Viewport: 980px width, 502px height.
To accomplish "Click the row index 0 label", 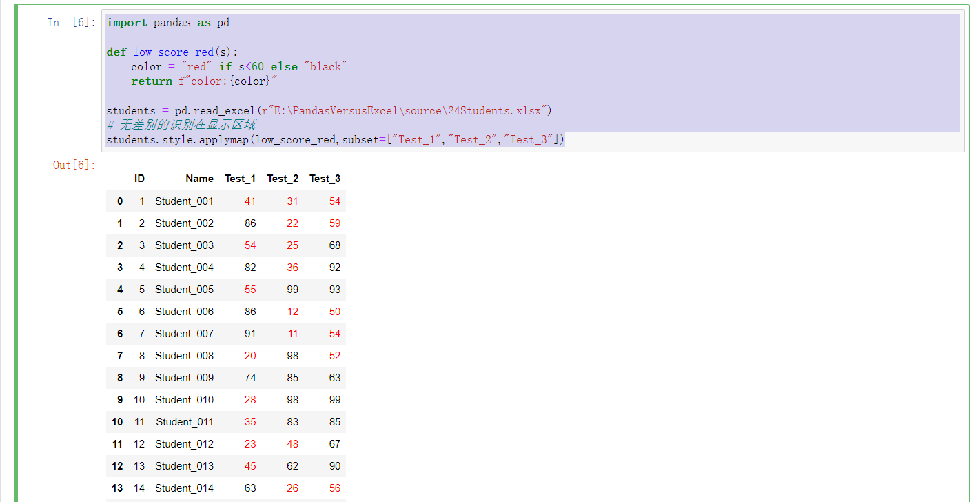I will coord(120,201).
